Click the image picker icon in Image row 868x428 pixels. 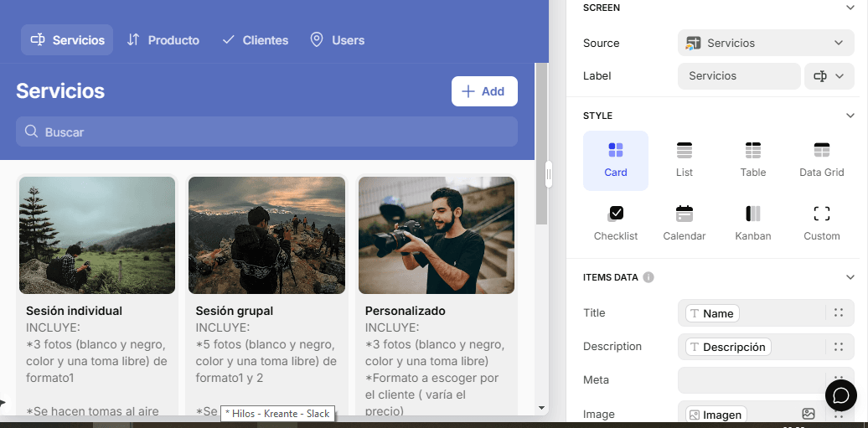click(809, 414)
